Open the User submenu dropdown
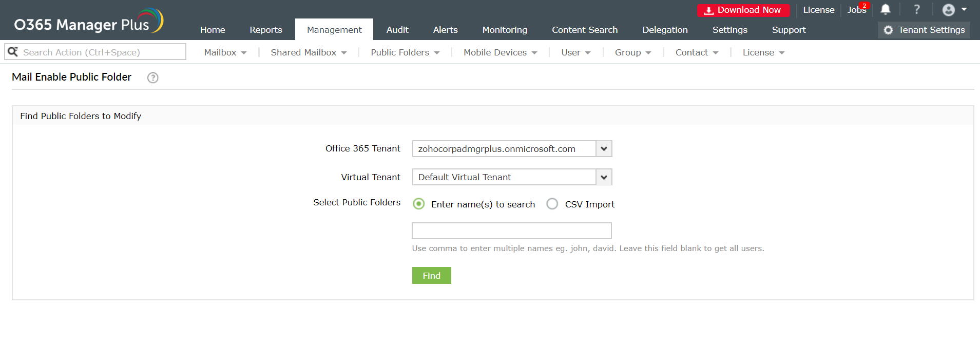Viewport: 980px width, 345px height. [x=575, y=52]
